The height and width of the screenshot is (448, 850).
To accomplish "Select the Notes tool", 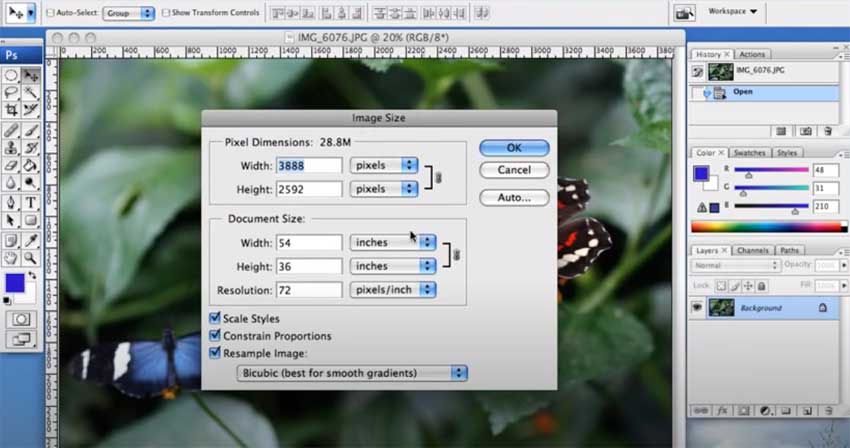I will pyautogui.click(x=11, y=240).
